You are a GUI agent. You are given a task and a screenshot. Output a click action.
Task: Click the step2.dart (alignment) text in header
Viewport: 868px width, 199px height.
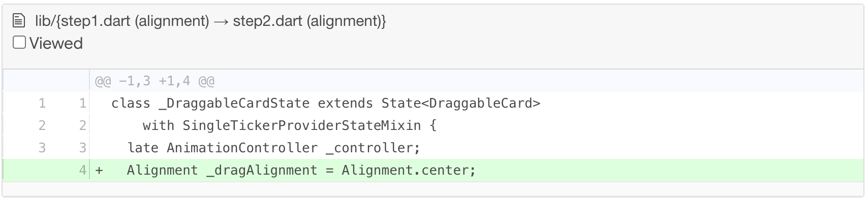point(309,21)
